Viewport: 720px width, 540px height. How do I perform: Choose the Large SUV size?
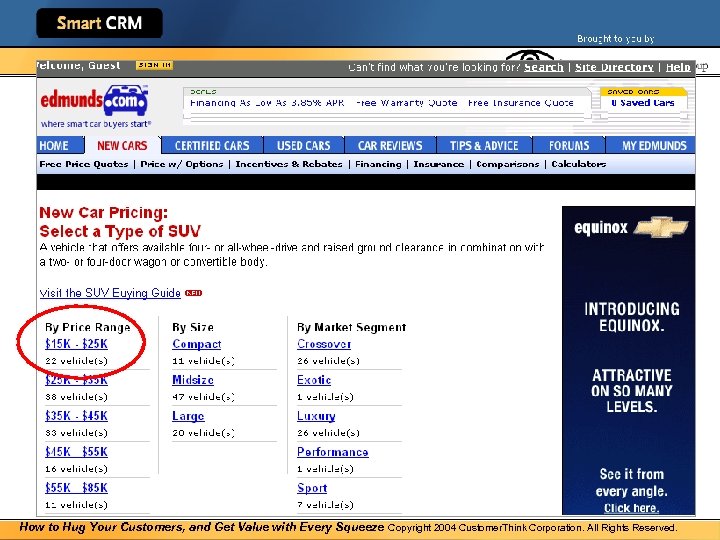coord(188,416)
